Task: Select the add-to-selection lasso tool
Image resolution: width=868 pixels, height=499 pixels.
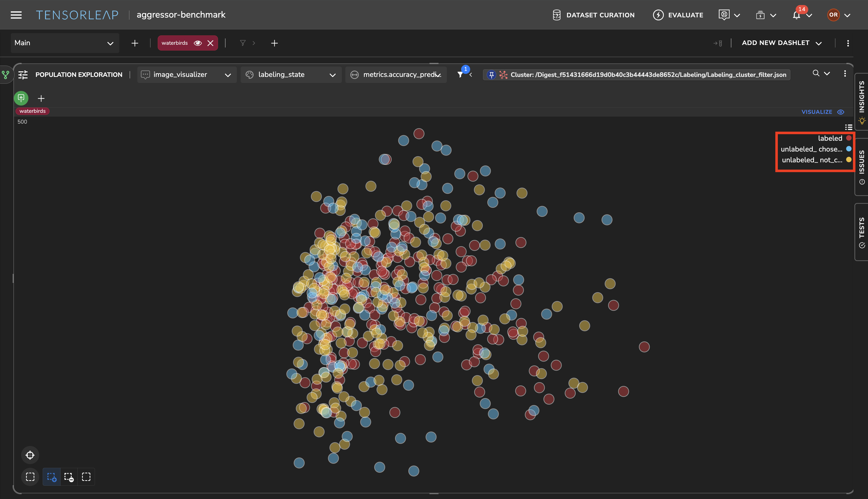Action: 52,477
